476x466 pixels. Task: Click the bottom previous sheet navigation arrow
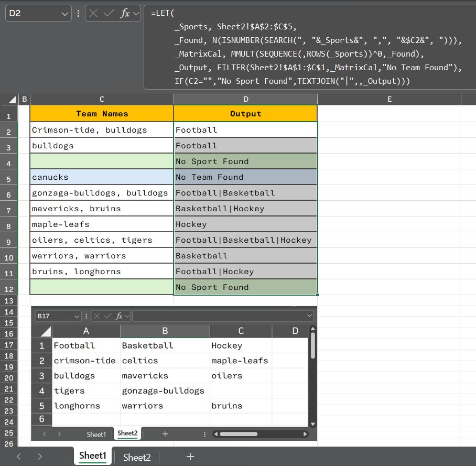click(19, 456)
